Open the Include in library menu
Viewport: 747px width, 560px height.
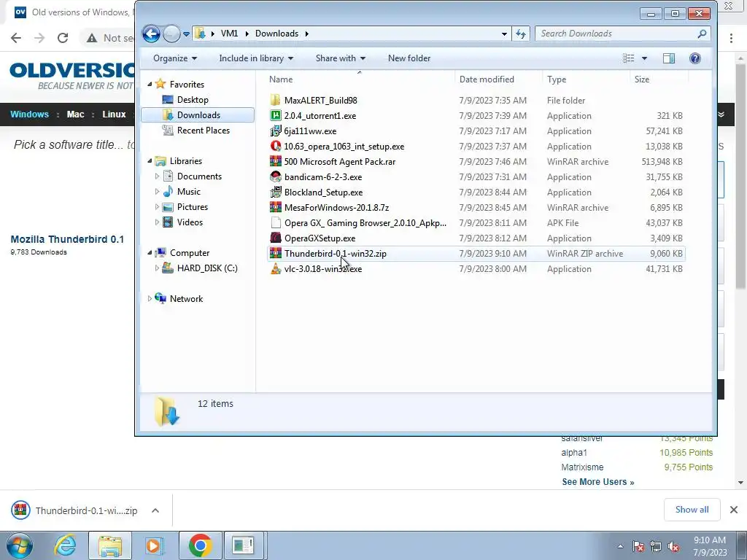tap(256, 58)
